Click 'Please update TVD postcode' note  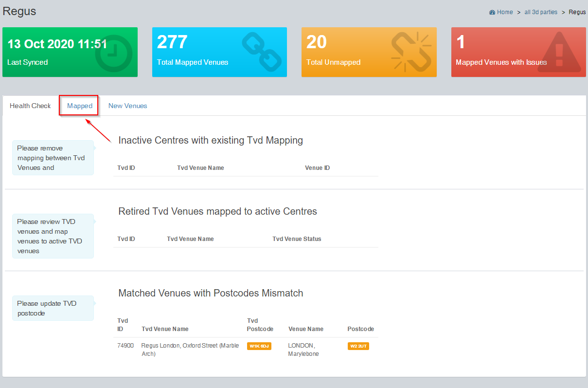tap(53, 308)
